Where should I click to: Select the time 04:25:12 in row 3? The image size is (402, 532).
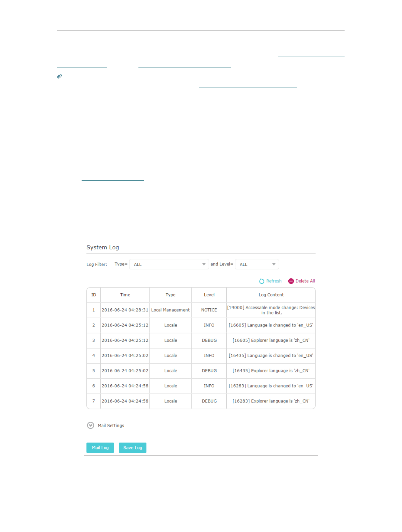coord(125,340)
